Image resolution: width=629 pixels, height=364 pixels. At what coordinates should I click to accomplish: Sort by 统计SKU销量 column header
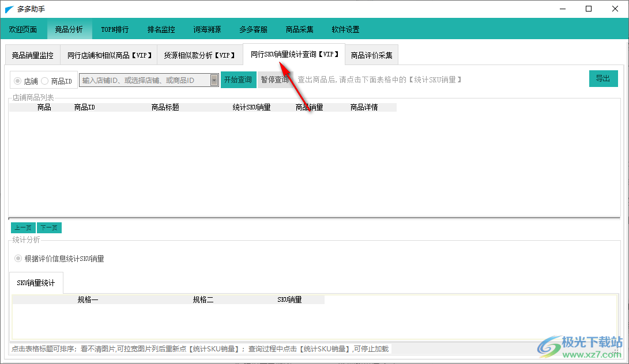[251, 107]
